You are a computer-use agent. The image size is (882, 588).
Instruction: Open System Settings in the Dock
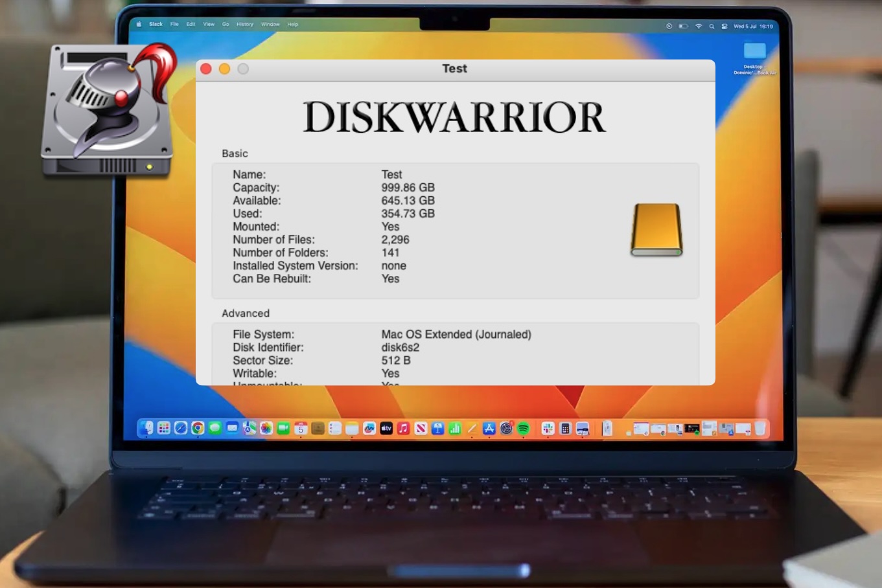pos(506,428)
